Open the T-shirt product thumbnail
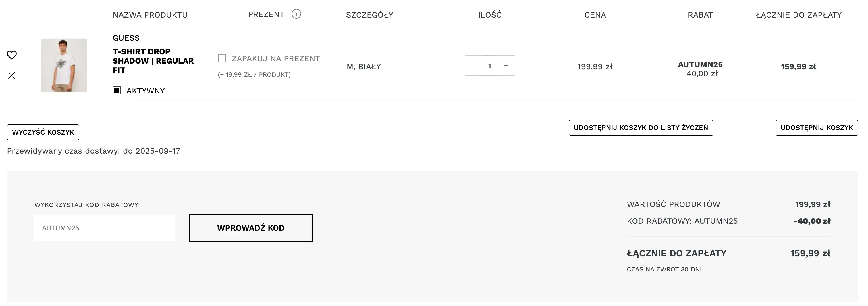 [x=64, y=65]
